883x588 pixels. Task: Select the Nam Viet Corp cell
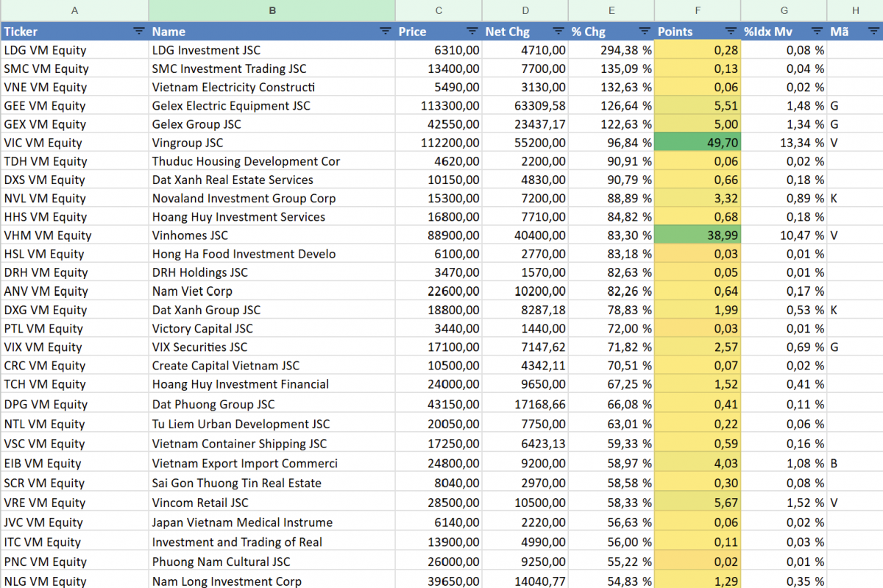[272, 291]
